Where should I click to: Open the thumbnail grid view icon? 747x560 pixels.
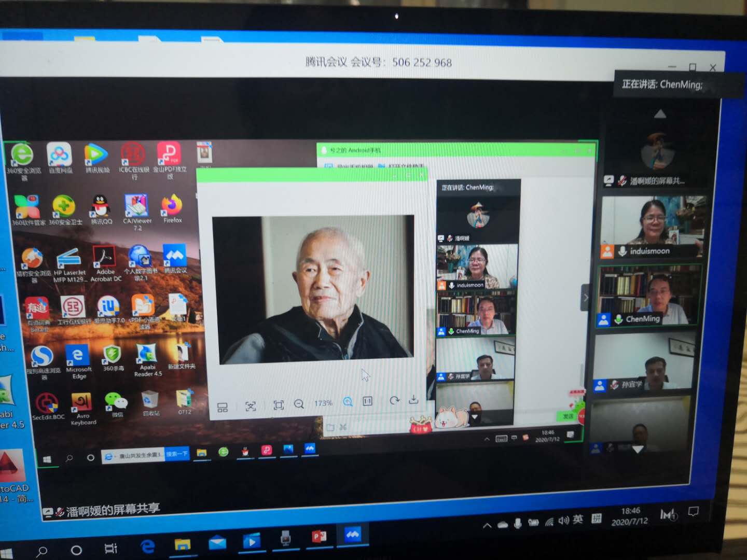click(223, 408)
